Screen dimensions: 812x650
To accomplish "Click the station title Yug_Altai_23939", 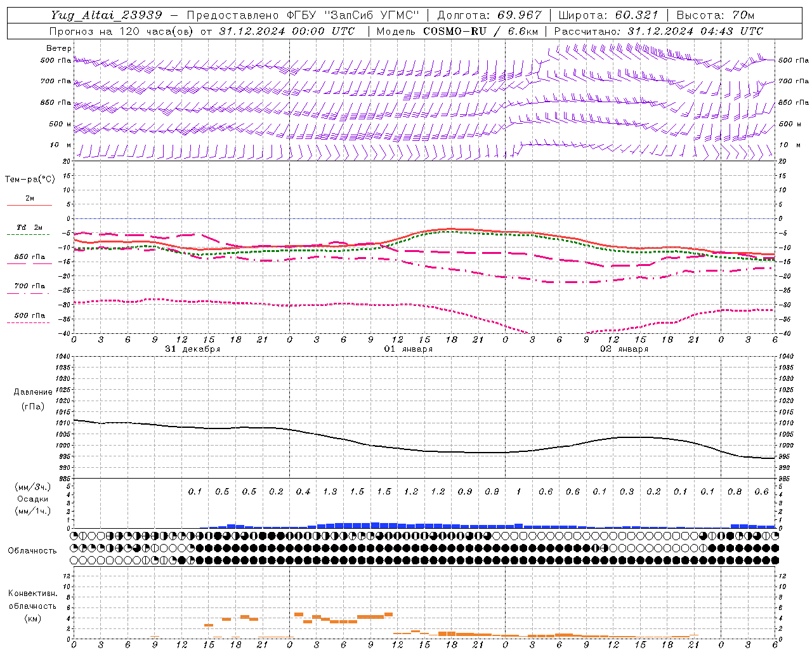I will pyautogui.click(x=107, y=15).
